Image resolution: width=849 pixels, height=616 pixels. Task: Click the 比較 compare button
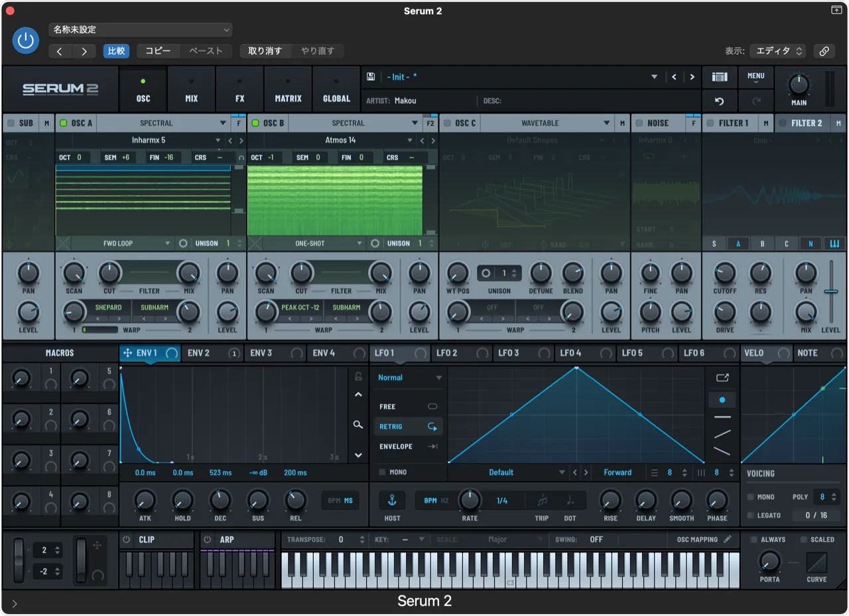pyautogui.click(x=116, y=51)
